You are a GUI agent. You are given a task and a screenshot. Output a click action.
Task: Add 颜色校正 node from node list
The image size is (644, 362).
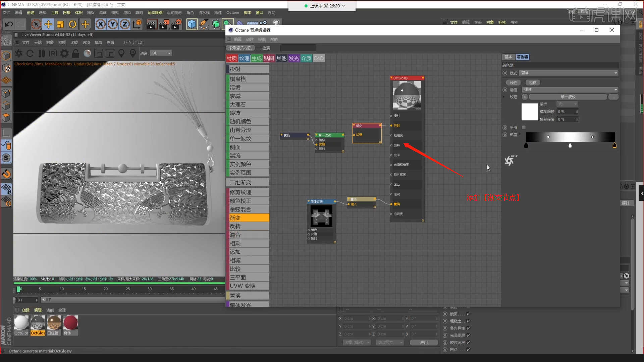248,201
